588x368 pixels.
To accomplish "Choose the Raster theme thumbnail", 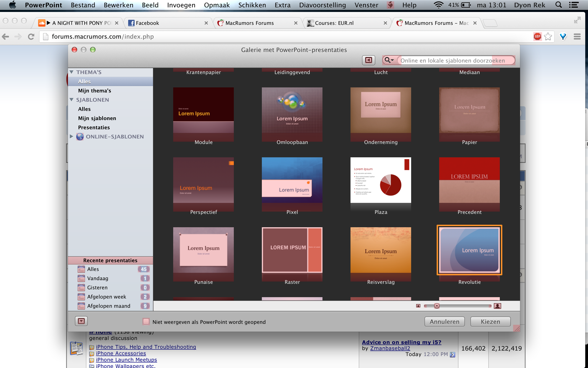I will tap(292, 250).
